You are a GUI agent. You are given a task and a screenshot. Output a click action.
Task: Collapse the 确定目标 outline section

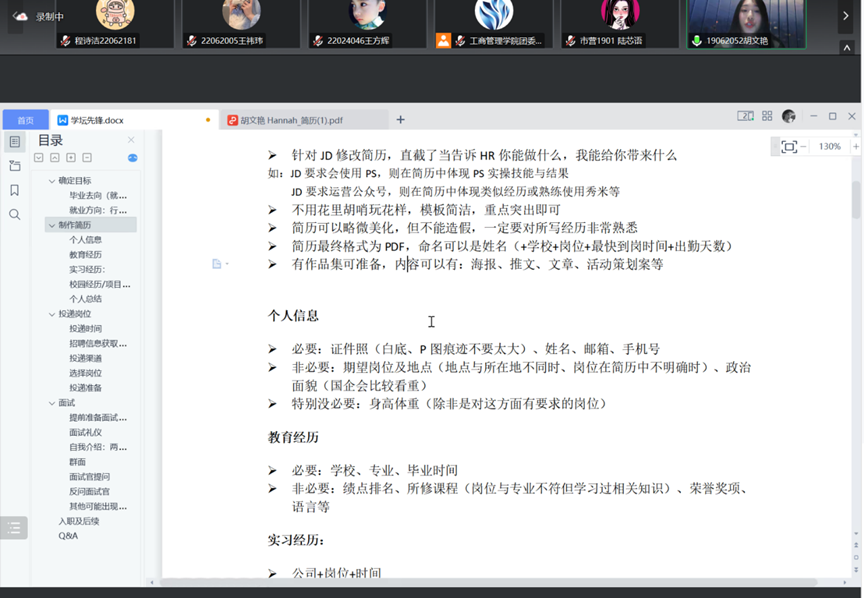pyautogui.click(x=52, y=181)
